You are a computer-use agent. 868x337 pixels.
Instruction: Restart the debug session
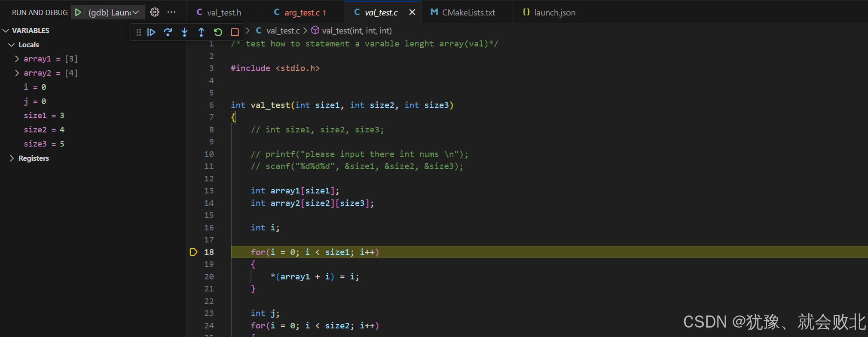[x=218, y=32]
